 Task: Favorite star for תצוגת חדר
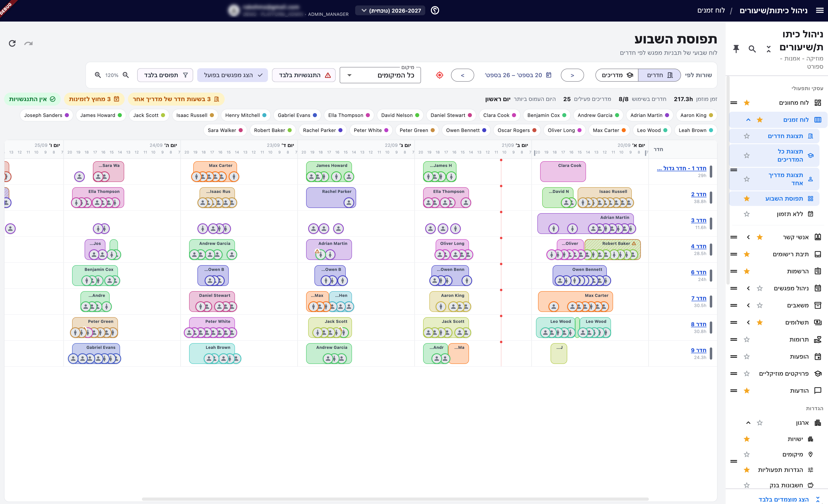pyautogui.click(x=747, y=136)
